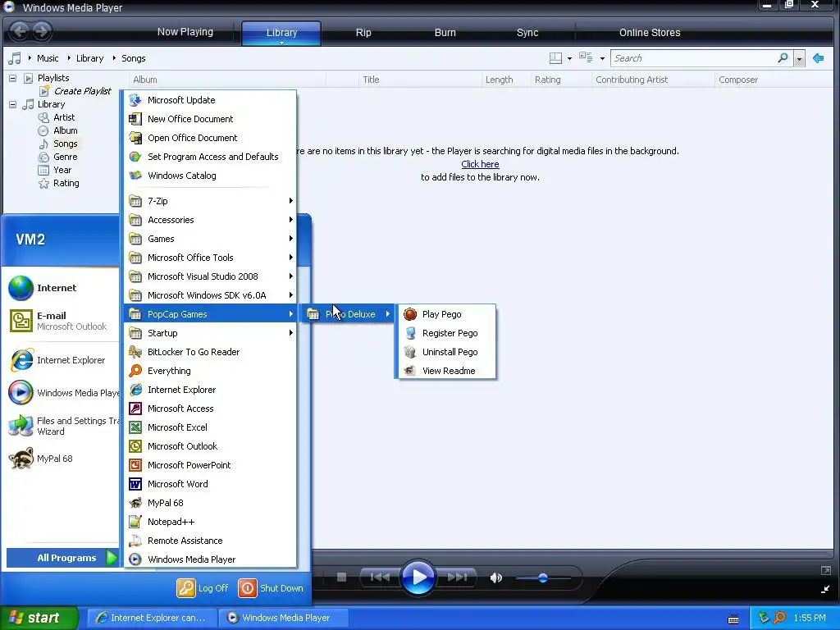Switch to Now Playing tab
This screenshot has width=840, height=630.
(185, 32)
